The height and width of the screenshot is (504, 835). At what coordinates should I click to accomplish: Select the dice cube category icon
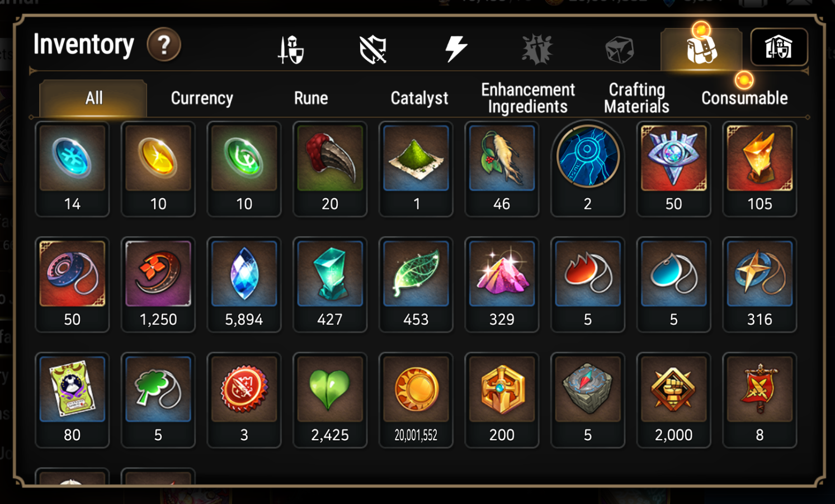click(620, 50)
